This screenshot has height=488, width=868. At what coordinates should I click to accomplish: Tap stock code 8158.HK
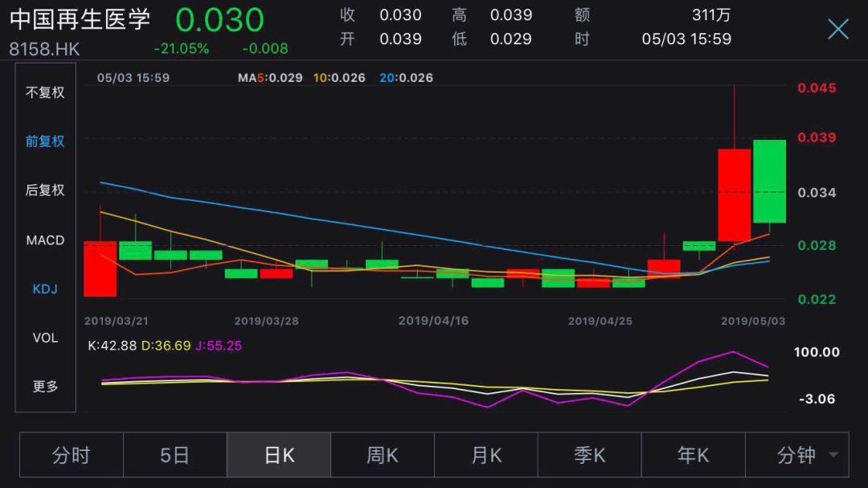pyautogui.click(x=44, y=49)
